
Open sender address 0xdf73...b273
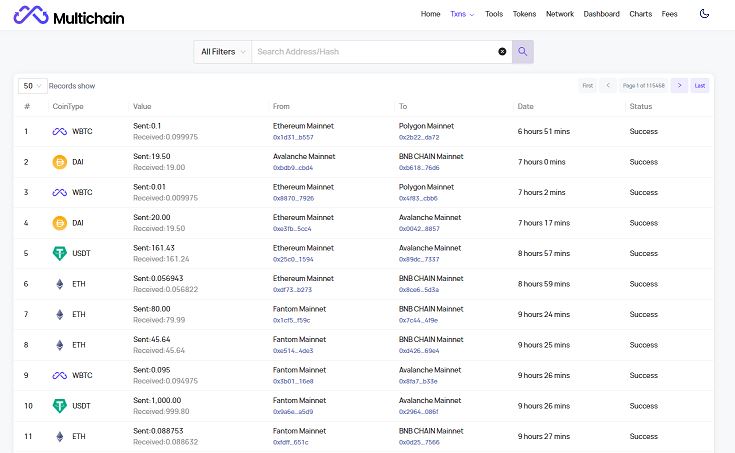point(292,290)
